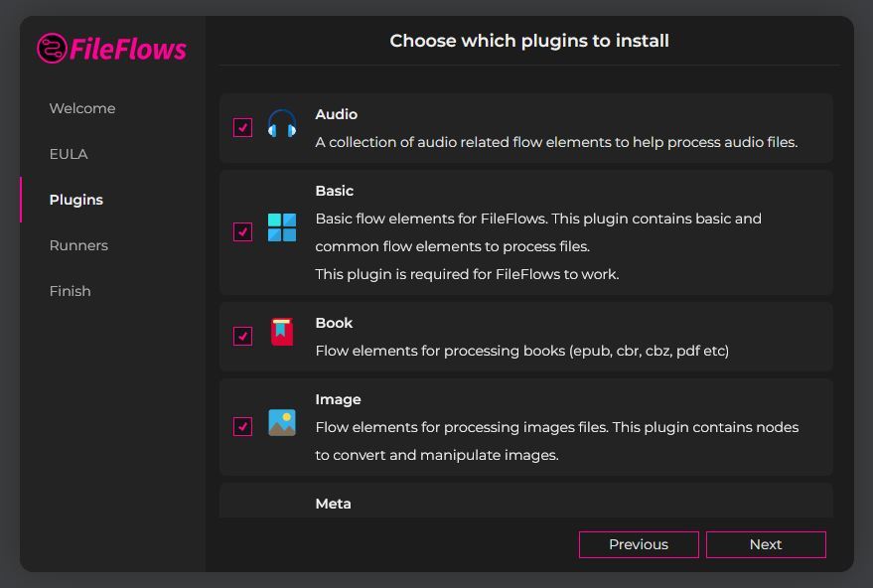Viewport: 873px width, 588px height.
Task: Click the Audio plugin headphones icon
Action: click(282, 123)
